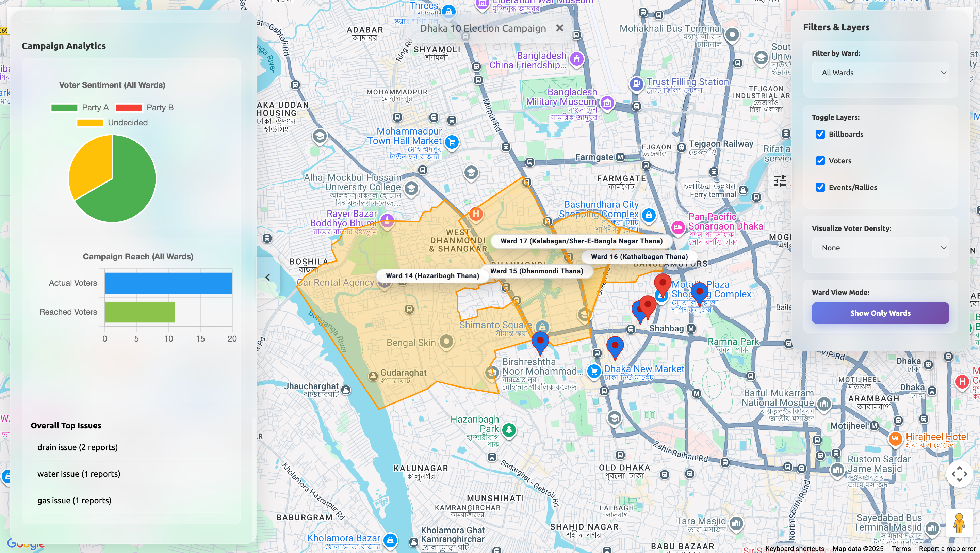980x553 pixels.
Task: Select the Ward 17 Kalabagan label
Action: pos(581,241)
